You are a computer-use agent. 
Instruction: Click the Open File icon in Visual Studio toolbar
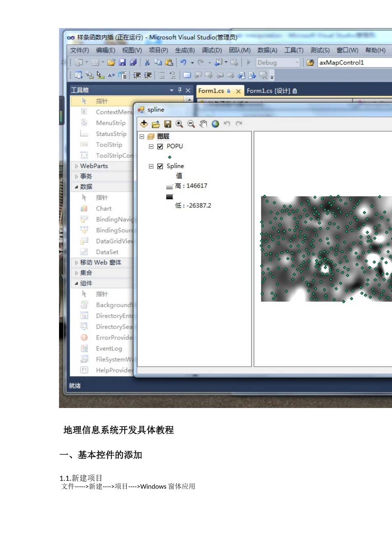pos(111,62)
